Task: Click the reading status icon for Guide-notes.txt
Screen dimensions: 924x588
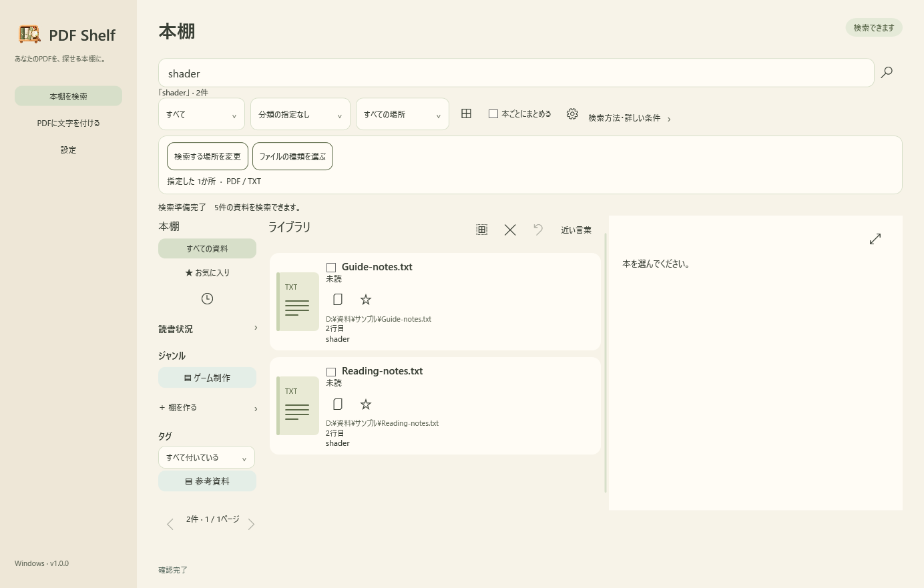Action: [338, 300]
